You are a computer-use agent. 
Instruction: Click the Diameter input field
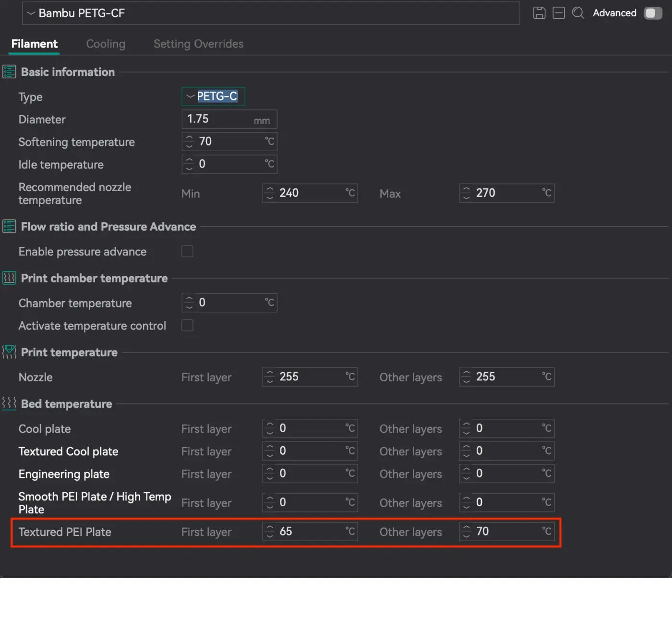click(x=219, y=119)
